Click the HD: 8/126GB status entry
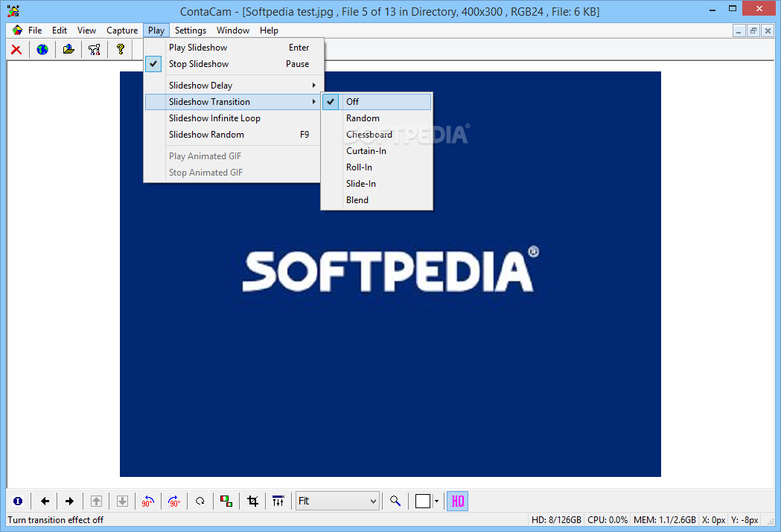This screenshot has height=532, width=781. pyautogui.click(x=556, y=520)
